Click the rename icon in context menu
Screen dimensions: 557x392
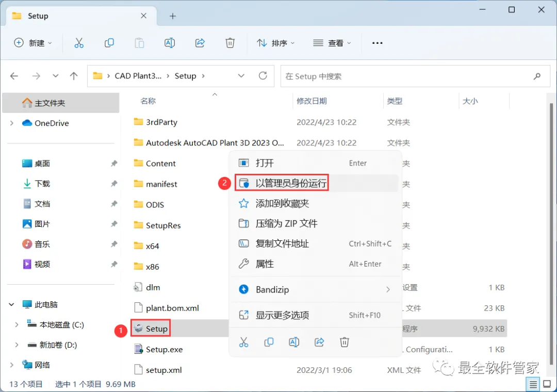pyautogui.click(x=294, y=342)
